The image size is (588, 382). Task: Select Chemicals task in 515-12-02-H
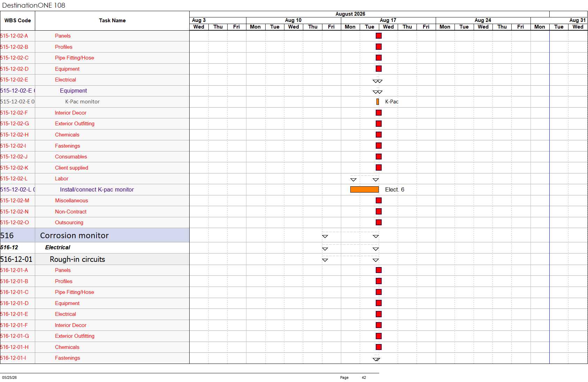(67, 135)
